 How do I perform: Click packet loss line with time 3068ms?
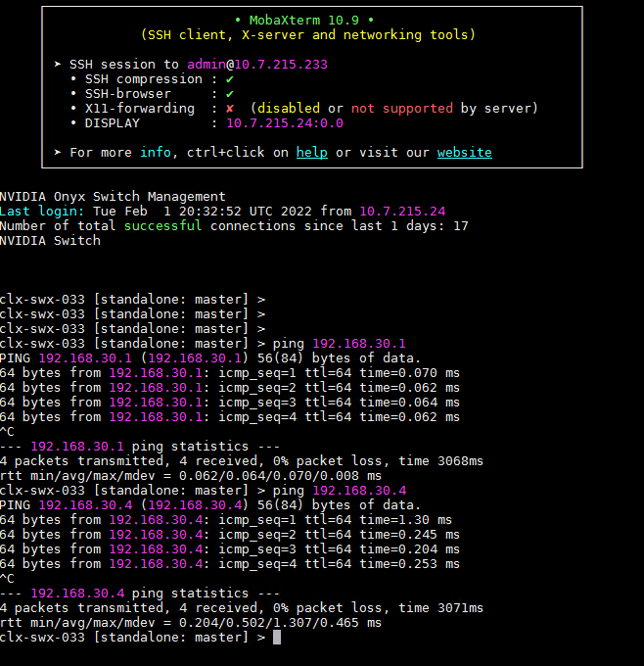pos(242,461)
